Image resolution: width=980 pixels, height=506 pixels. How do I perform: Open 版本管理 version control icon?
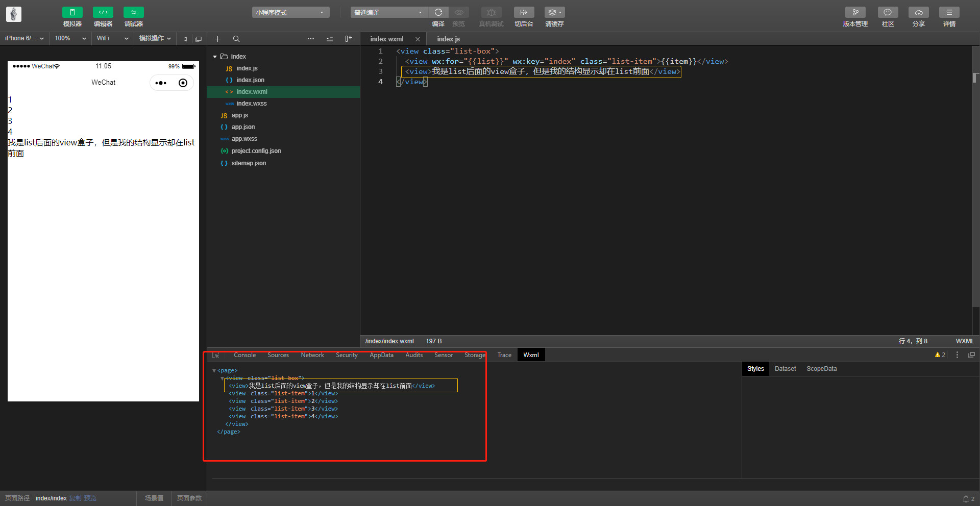click(x=855, y=12)
